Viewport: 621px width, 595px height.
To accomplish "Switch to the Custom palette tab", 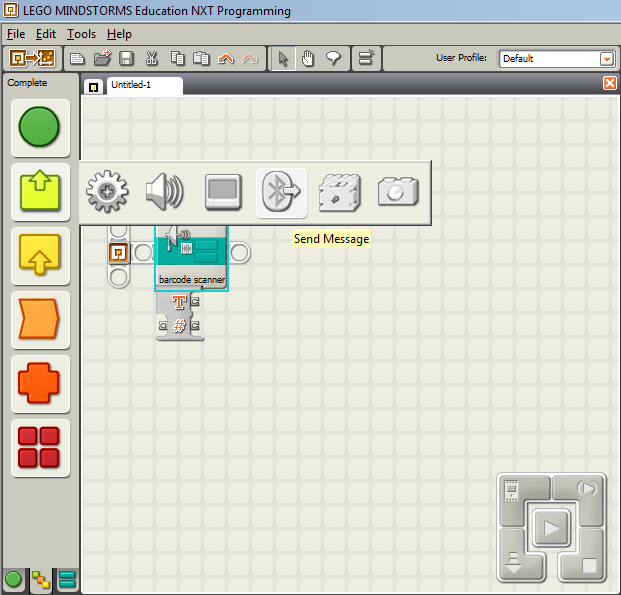I will (67, 580).
